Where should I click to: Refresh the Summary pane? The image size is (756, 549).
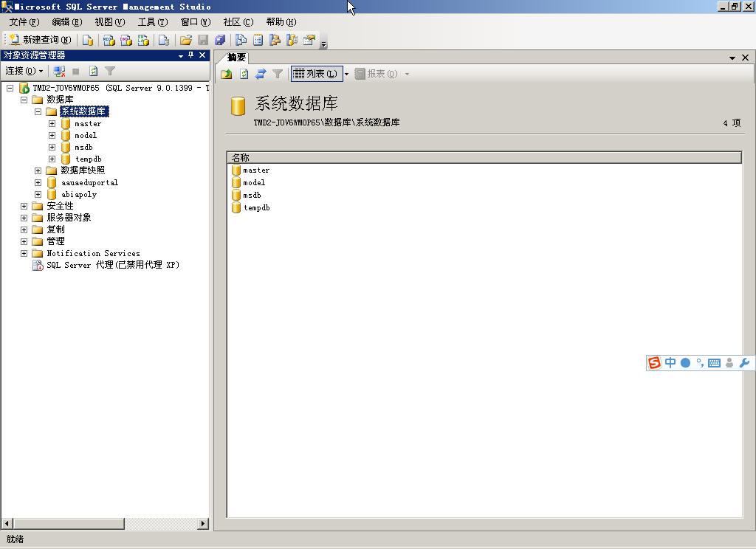point(244,74)
